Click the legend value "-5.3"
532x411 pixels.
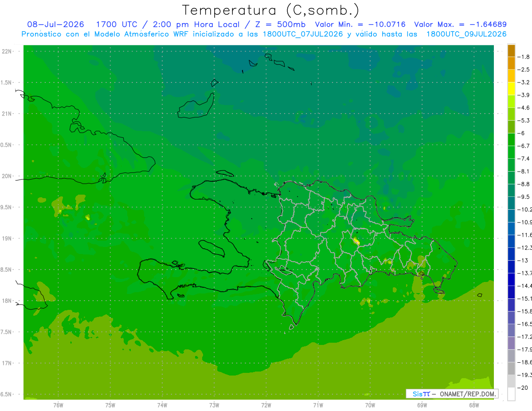coord(524,120)
